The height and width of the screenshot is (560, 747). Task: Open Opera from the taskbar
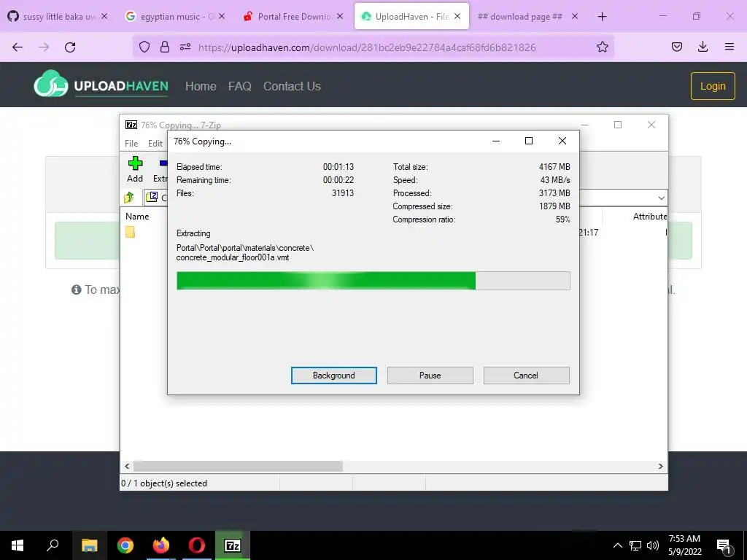(197, 545)
